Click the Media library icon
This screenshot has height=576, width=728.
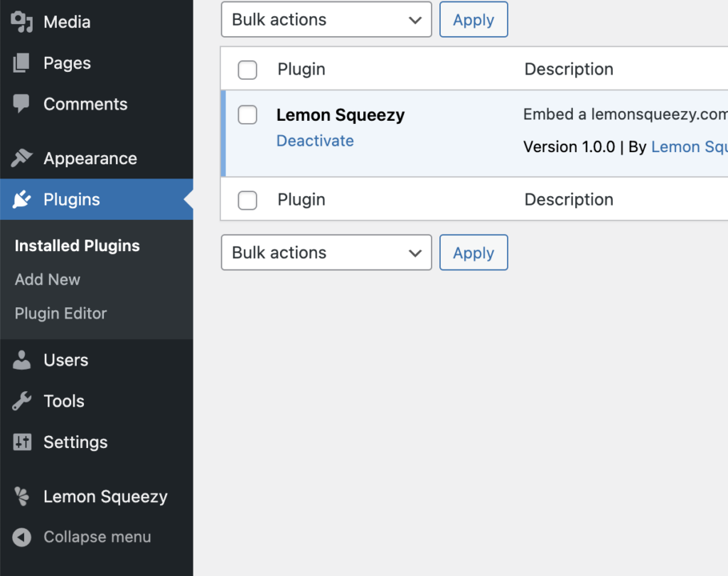coord(21,21)
